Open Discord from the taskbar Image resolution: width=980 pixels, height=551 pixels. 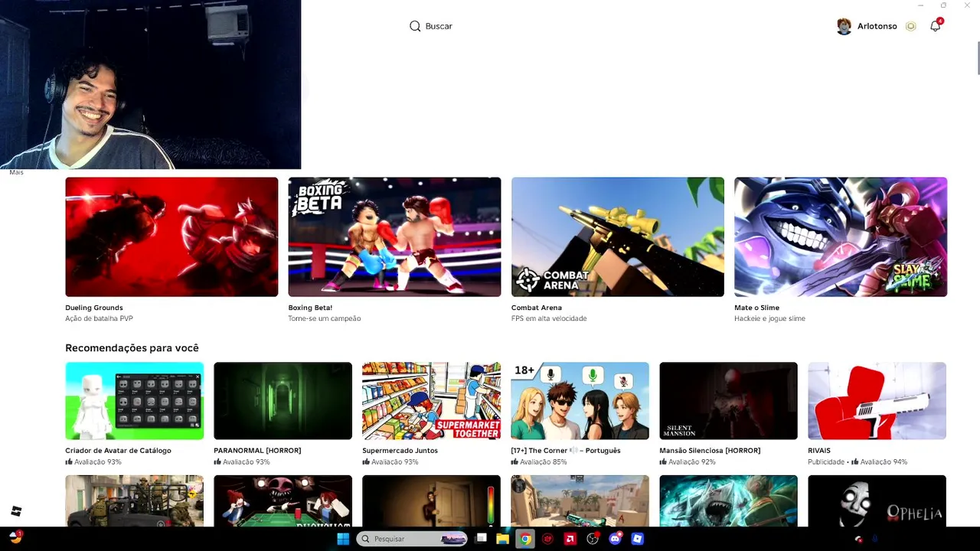(615, 539)
